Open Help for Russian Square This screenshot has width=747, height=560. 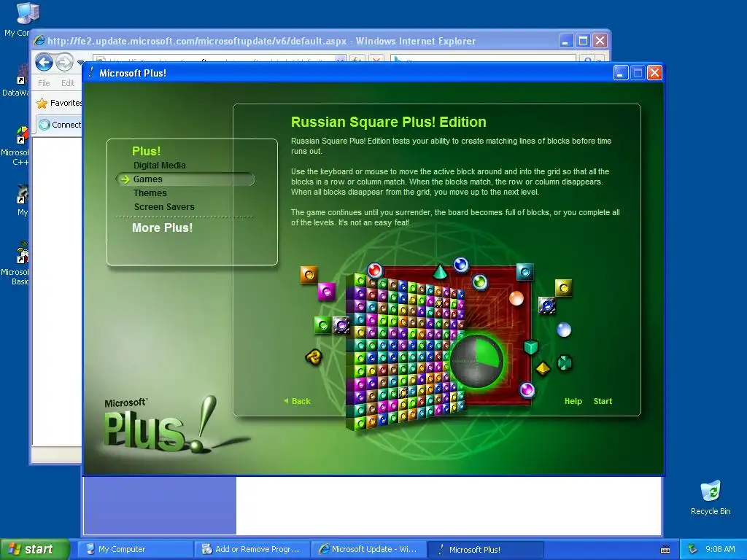pos(573,401)
